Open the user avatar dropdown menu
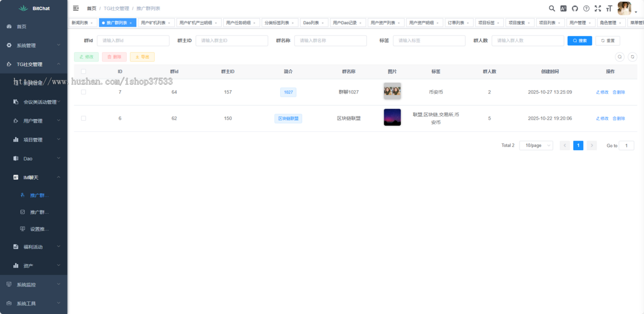The width and height of the screenshot is (644, 314). pyautogui.click(x=624, y=8)
